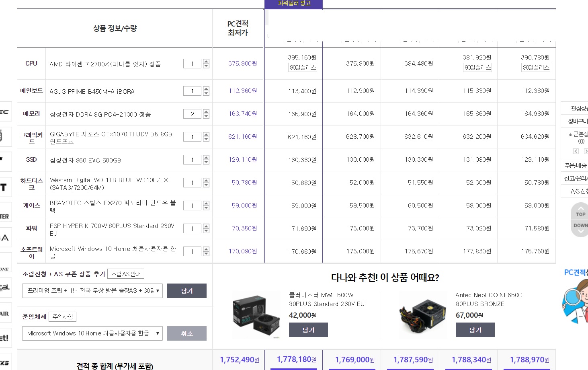Click the Antec NeoECO NE650C product name

[489, 299]
